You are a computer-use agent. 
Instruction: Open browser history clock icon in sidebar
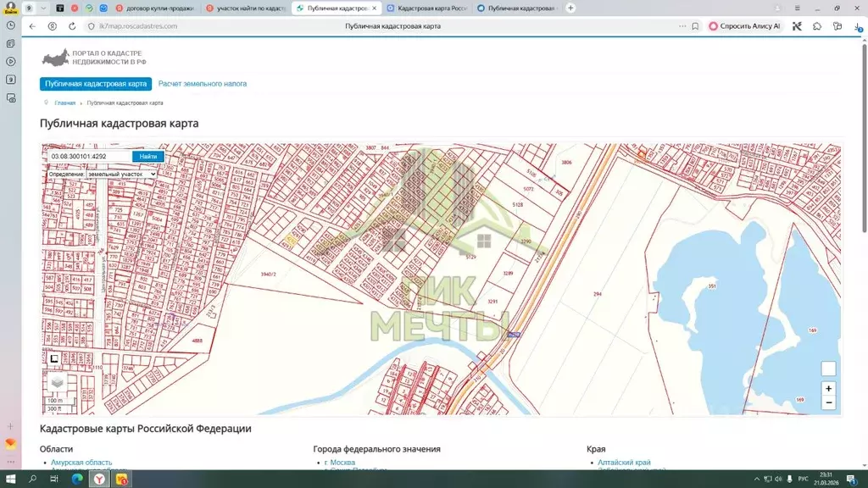pos(10,25)
